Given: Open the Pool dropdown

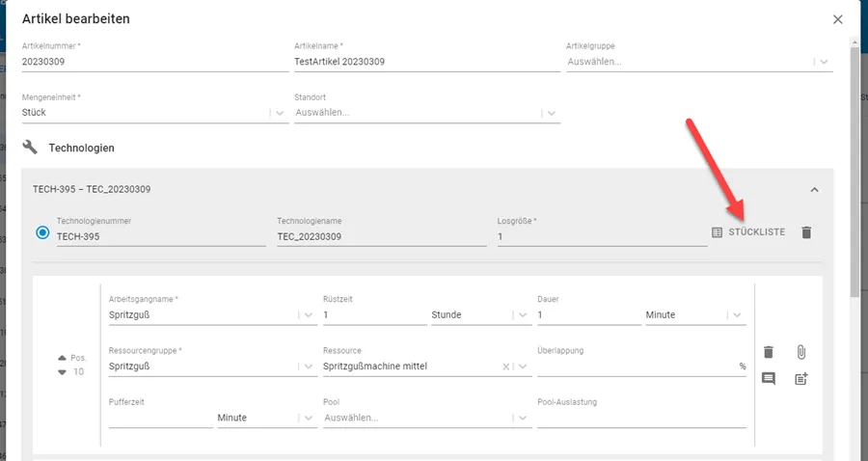Looking at the screenshot, I should click(523, 418).
